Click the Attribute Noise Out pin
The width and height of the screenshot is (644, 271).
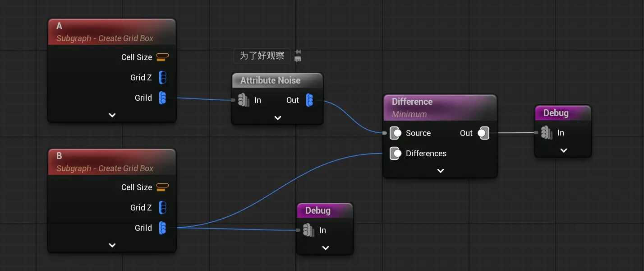[x=309, y=100]
